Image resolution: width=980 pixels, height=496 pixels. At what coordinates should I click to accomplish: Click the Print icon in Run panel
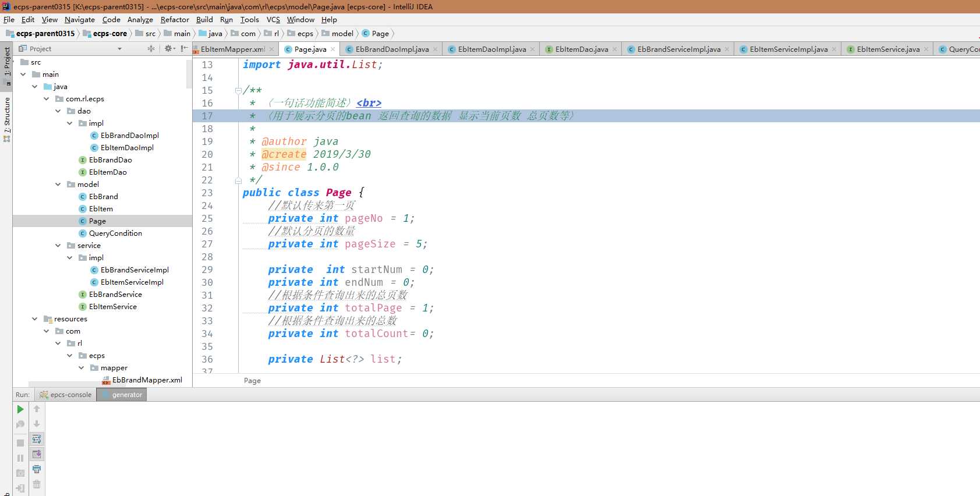tap(37, 469)
